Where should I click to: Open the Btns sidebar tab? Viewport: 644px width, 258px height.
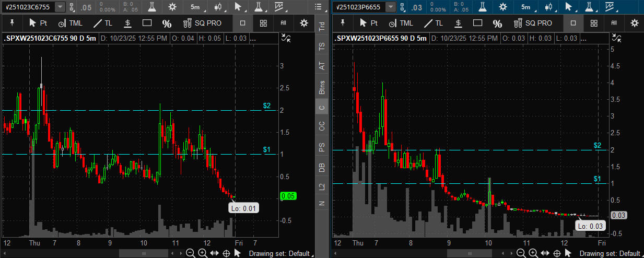(322, 87)
